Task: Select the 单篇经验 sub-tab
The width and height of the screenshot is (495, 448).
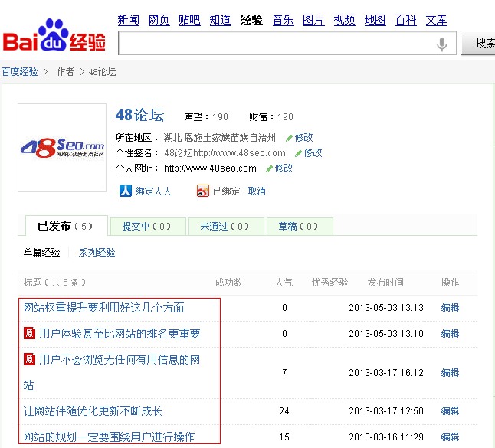Action: click(x=41, y=253)
